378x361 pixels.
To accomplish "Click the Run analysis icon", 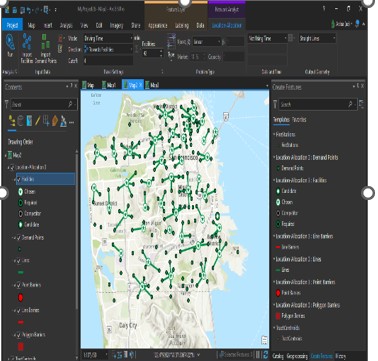I will click(10, 42).
